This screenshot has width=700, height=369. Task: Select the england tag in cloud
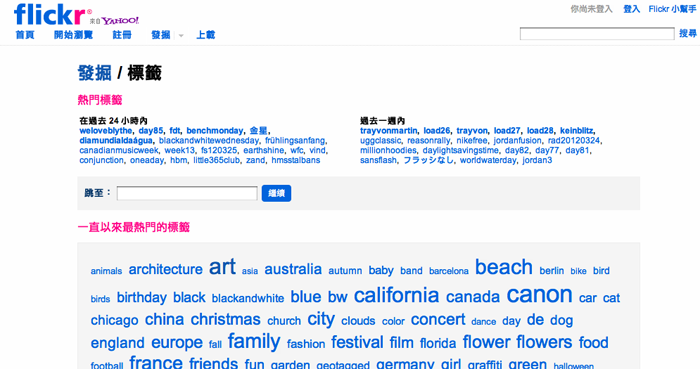click(x=117, y=343)
